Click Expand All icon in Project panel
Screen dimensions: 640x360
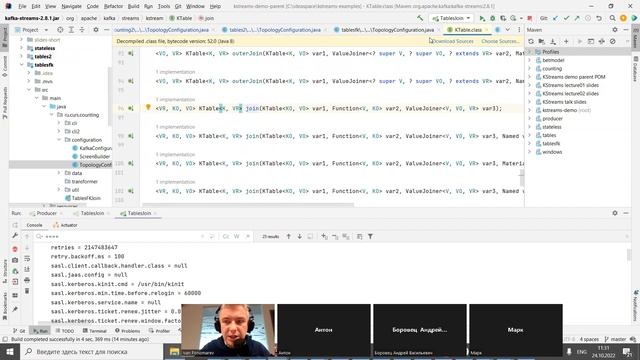coord(71,30)
